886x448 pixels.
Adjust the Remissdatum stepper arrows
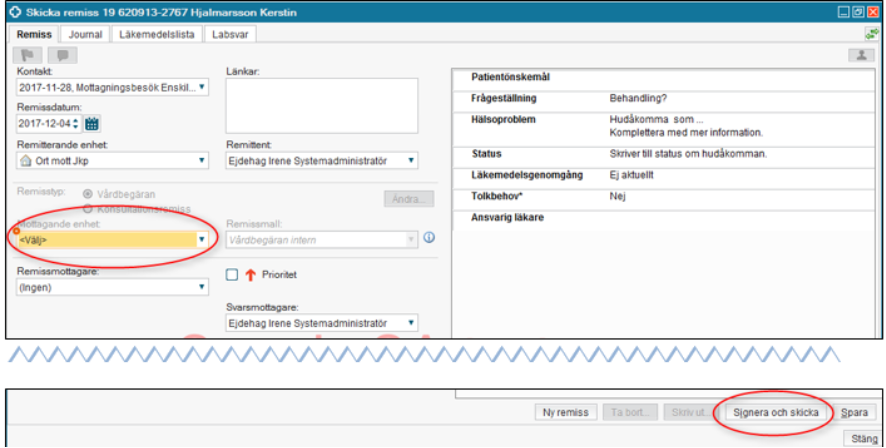[76, 124]
